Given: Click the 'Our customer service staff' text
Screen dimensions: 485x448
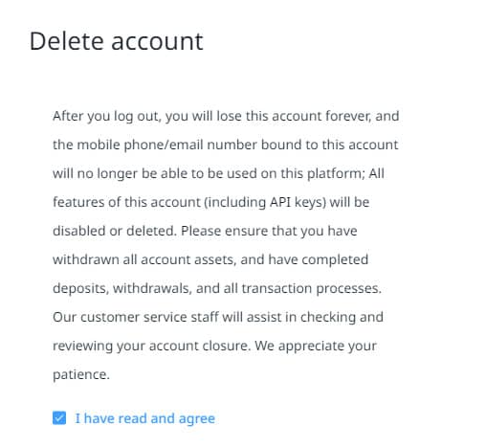Looking at the screenshot, I should [x=136, y=317].
